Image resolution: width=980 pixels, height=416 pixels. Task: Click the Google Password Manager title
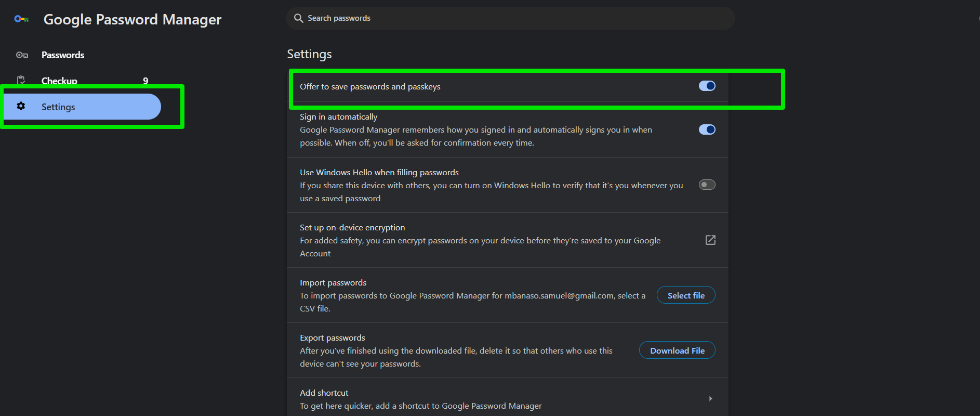coord(133,20)
